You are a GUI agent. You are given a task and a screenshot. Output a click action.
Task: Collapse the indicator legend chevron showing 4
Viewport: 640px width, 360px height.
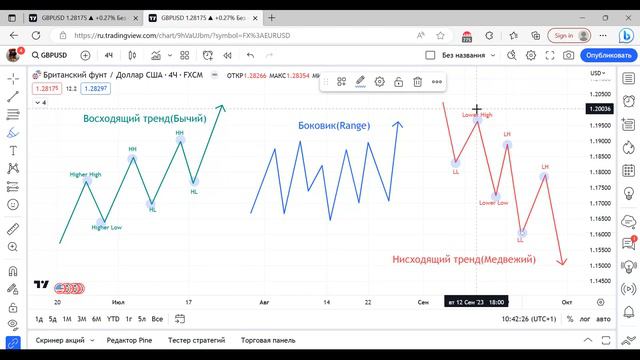pos(40,102)
